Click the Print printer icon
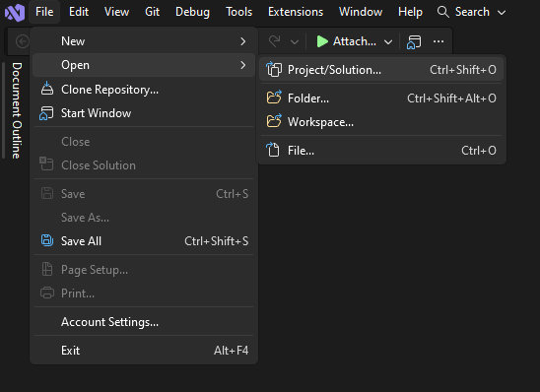The image size is (540, 392). pos(47,293)
